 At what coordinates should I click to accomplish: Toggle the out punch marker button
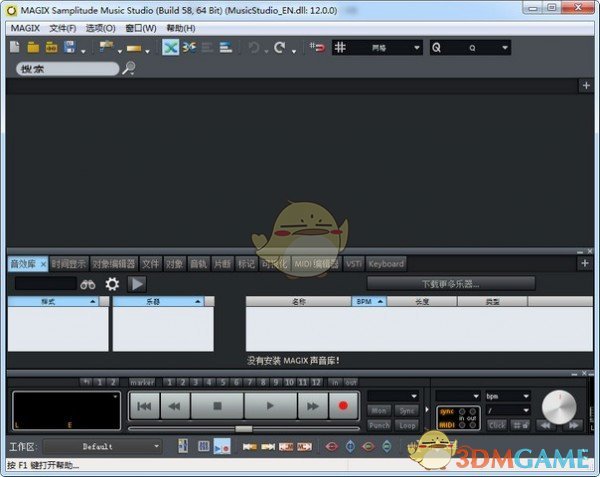[351, 382]
